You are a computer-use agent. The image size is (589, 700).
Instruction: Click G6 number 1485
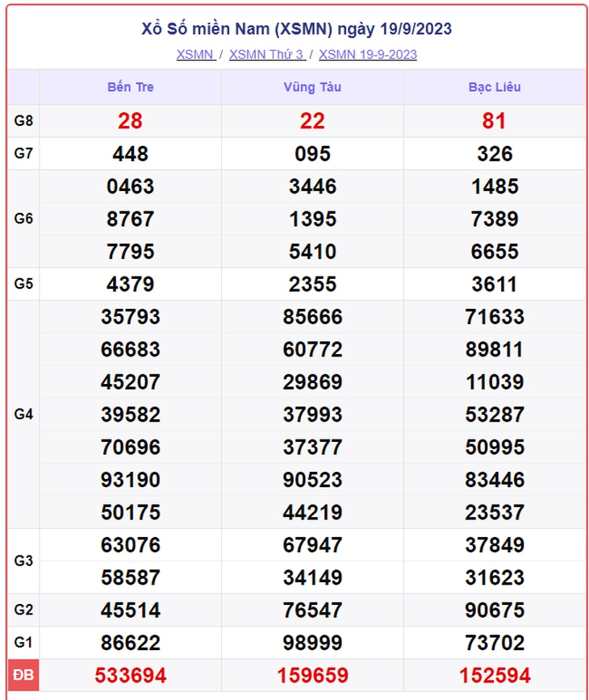(495, 186)
